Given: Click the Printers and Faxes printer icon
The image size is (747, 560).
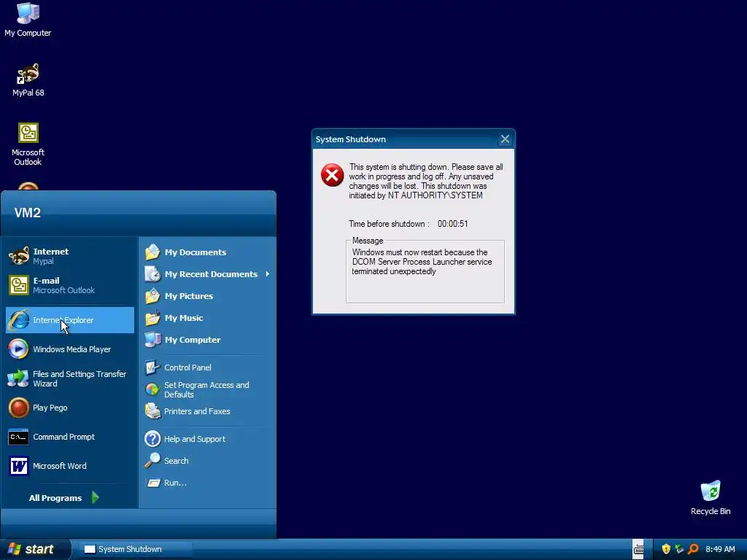Looking at the screenshot, I should pyautogui.click(x=152, y=411).
